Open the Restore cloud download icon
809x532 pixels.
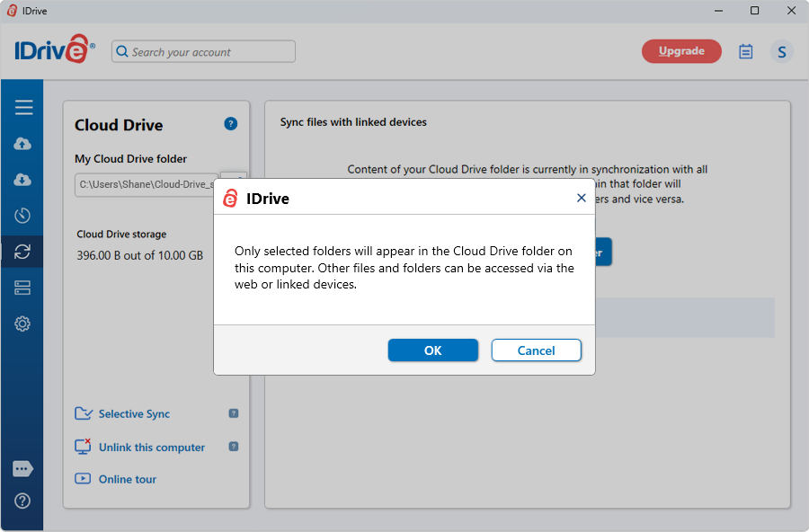(22, 180)
